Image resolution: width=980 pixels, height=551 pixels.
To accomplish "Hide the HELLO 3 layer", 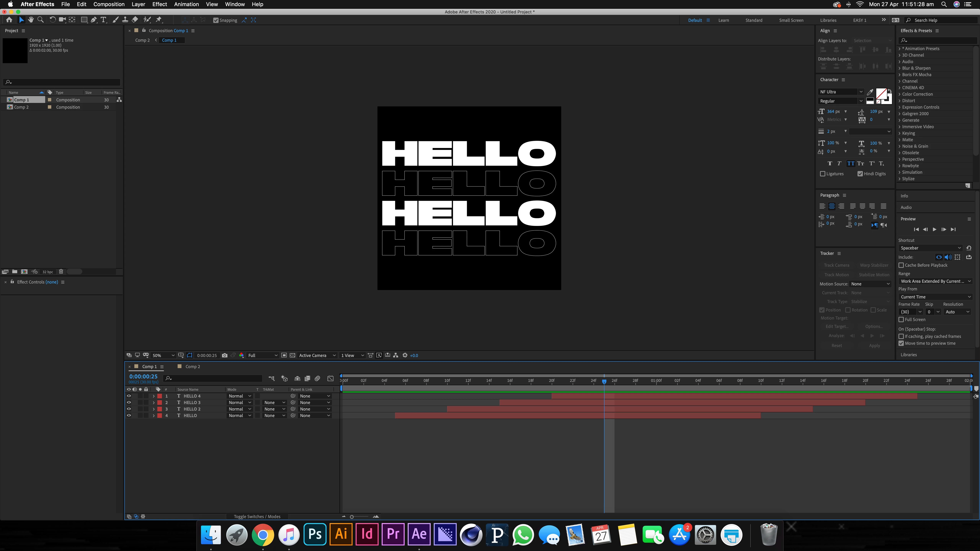I will click(x=129, y=402).
